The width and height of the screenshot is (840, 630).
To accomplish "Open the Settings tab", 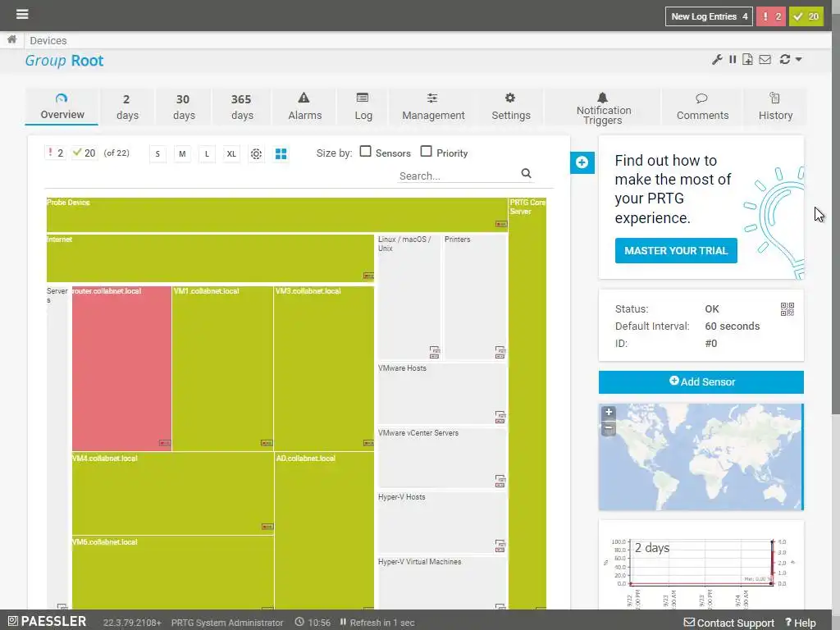I will tap(510, 107).
